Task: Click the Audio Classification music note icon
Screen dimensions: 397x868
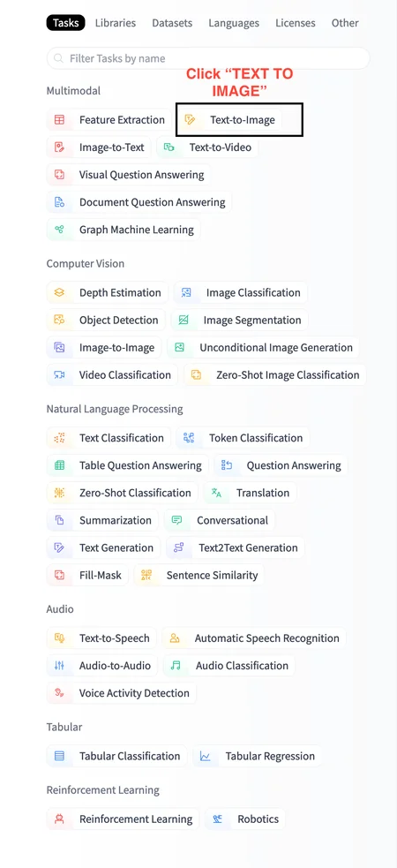Action: click(x=176, y=666)
